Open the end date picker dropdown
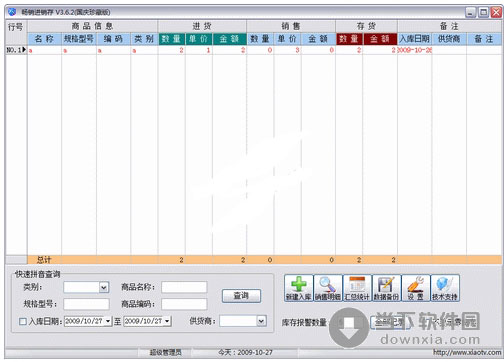 167,321
